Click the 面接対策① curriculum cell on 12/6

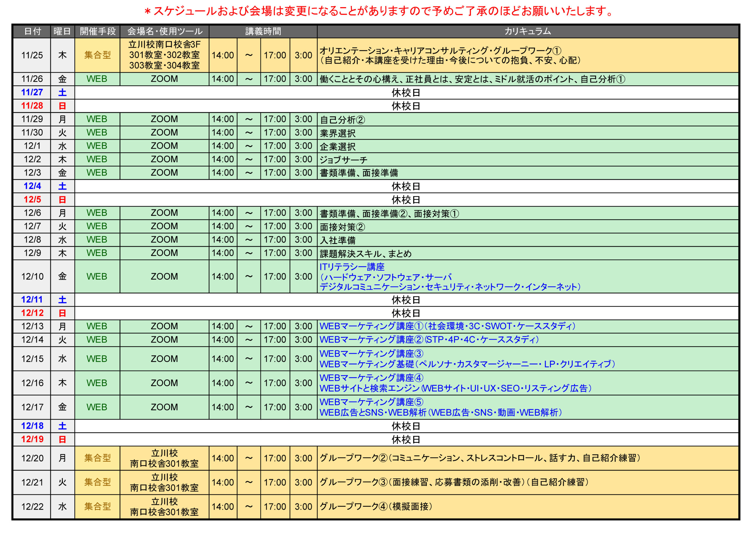(528, 213)
